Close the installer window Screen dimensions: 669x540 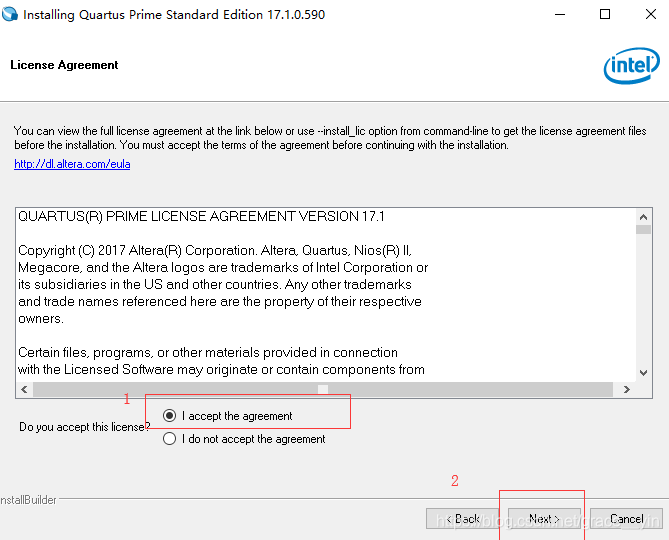(x=651, y=15)
